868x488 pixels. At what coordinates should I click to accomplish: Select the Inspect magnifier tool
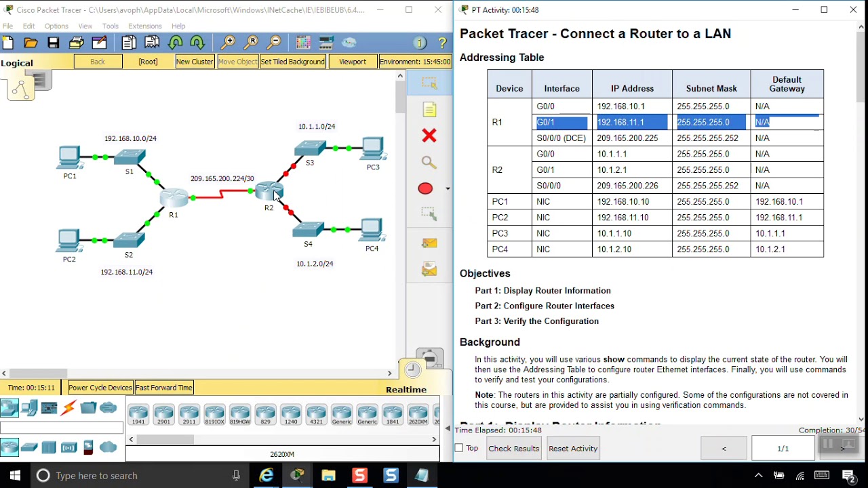point(429,162)
